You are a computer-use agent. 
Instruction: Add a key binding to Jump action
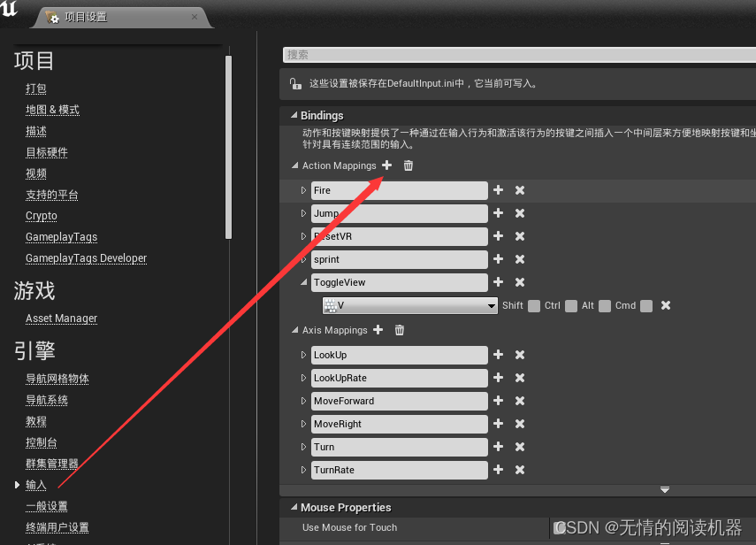pyautogui.click(x=498, y=212)
